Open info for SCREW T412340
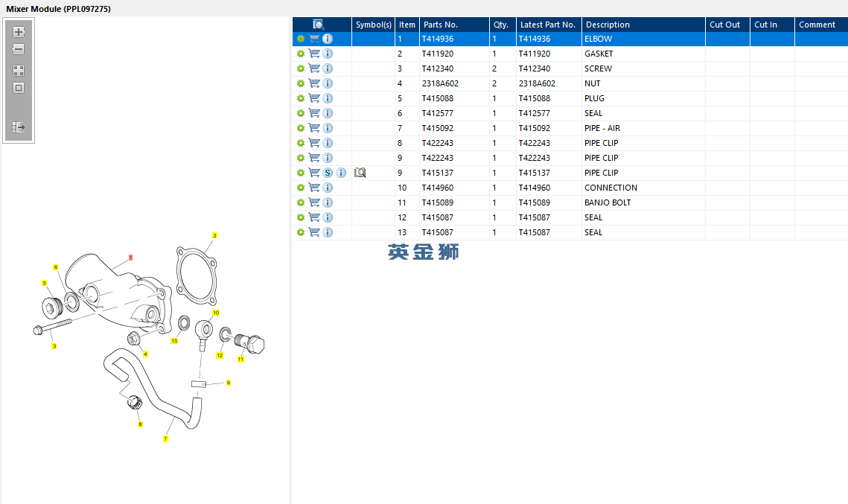The height and width of the screenshot is (504, 848). pyautogui.click(x=328, y=68)
